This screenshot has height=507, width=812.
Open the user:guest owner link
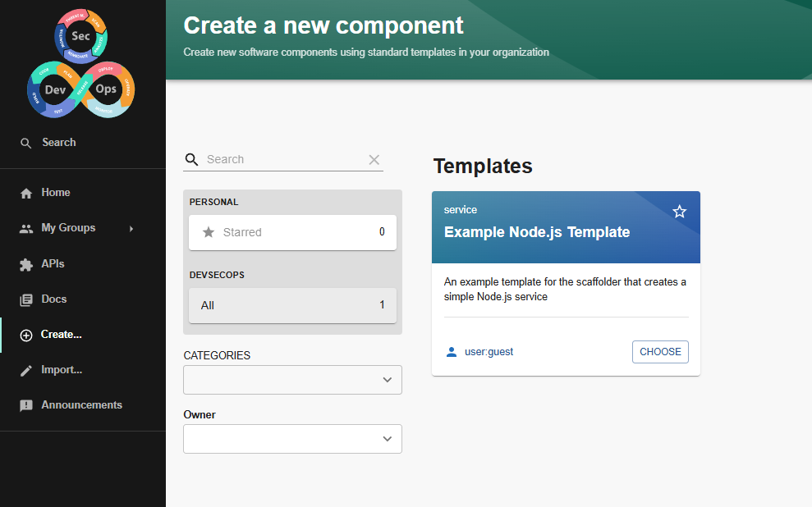(x=489, y=352)
